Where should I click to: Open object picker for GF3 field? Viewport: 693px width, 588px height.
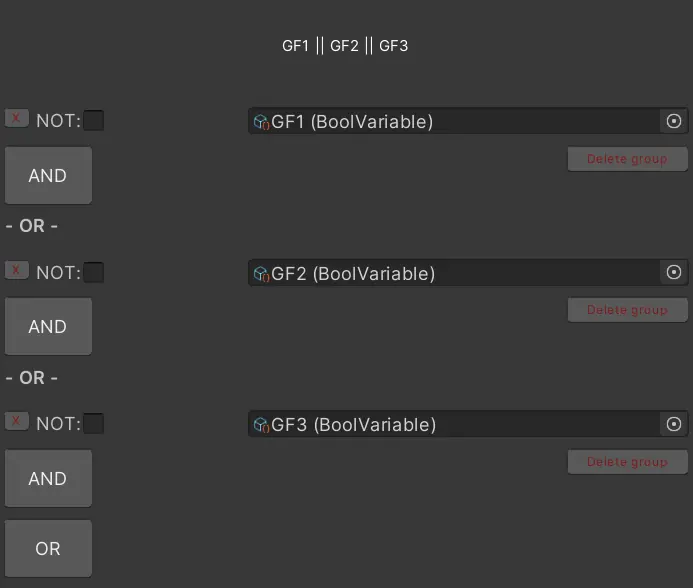point(674,424)
